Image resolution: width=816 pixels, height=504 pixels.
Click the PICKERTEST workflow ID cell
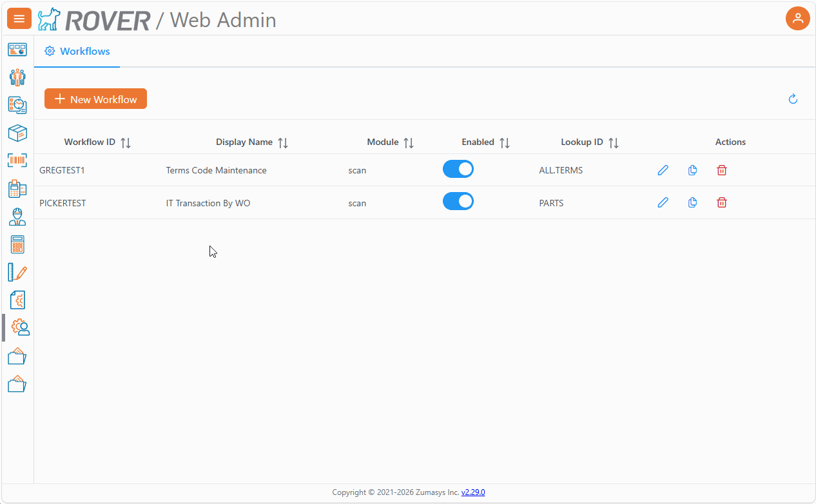tap(63, 203)
